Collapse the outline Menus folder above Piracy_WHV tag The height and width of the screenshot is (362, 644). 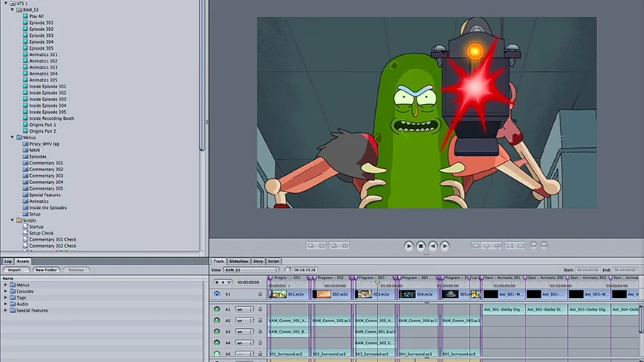click(12, 137)
